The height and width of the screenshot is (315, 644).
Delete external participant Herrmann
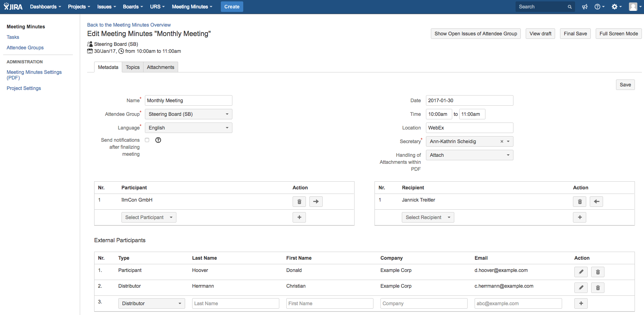(x=598, y=288)
